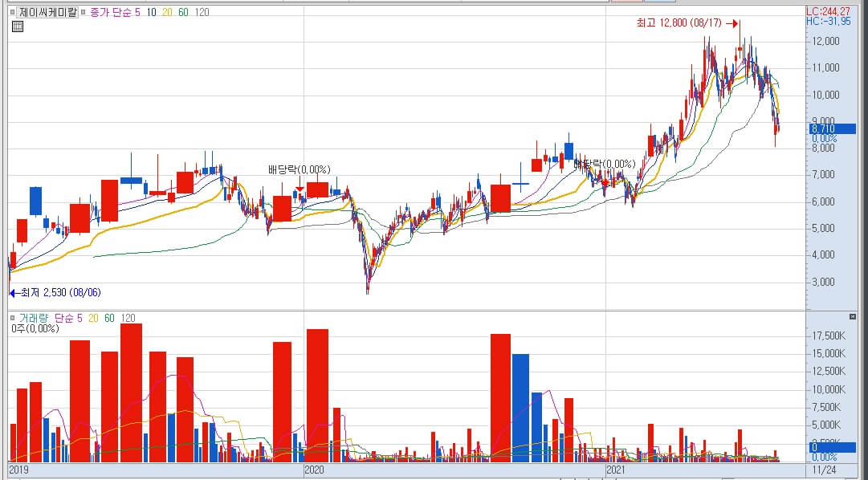Click the 11/24 date label
The width and height of the screenshot is (868, 480).
825,470
